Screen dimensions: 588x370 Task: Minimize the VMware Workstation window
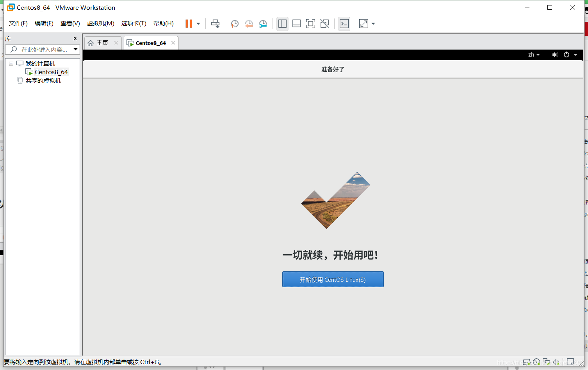coord(527,7)
